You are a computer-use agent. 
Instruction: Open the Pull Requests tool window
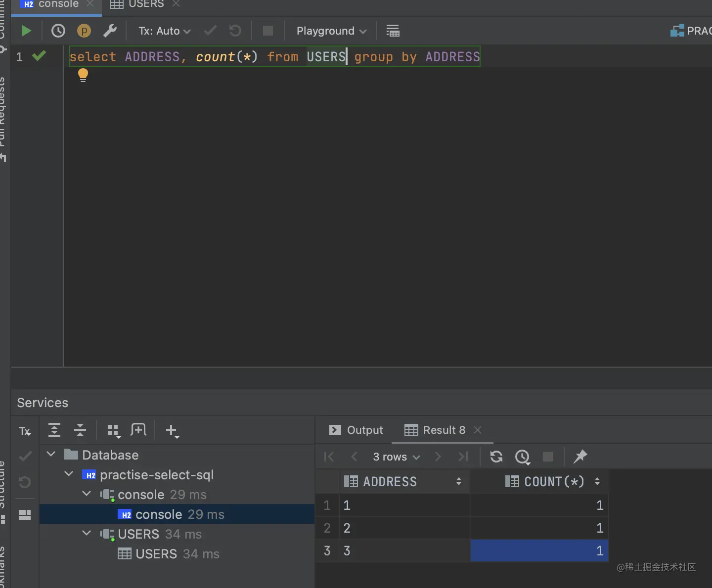tap(2, 119)
